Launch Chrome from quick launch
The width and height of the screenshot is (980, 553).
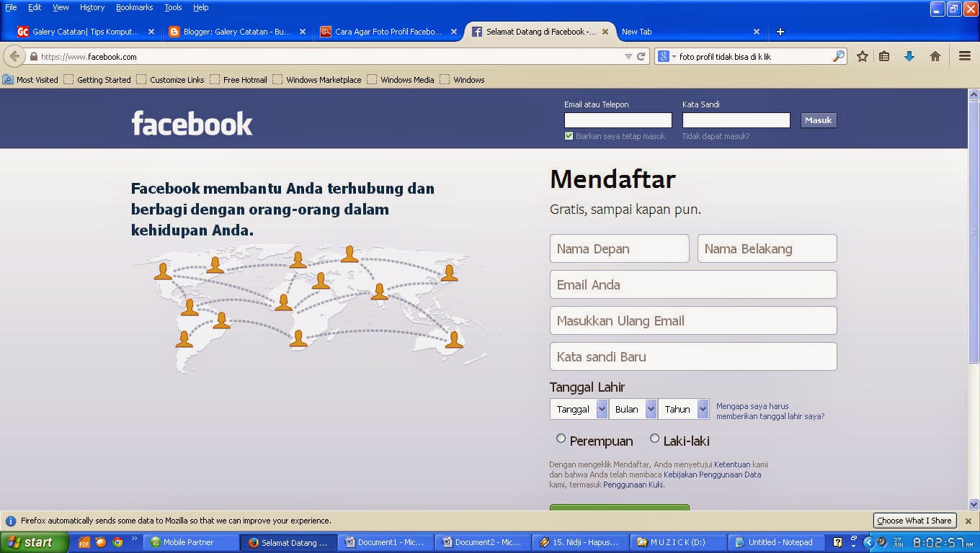click(x=117, y=542)
